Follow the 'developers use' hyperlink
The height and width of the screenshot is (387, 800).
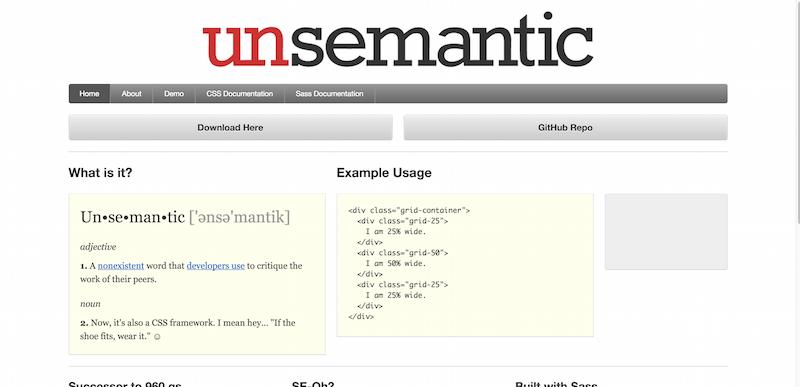coord(215,266)
